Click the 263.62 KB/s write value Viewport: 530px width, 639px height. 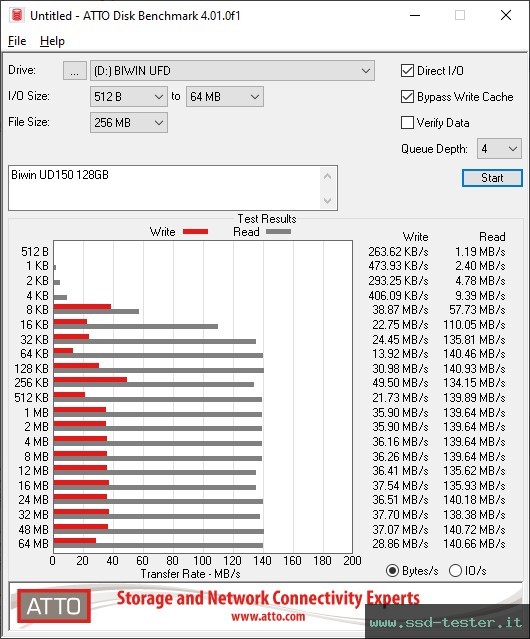click(398, 252)
